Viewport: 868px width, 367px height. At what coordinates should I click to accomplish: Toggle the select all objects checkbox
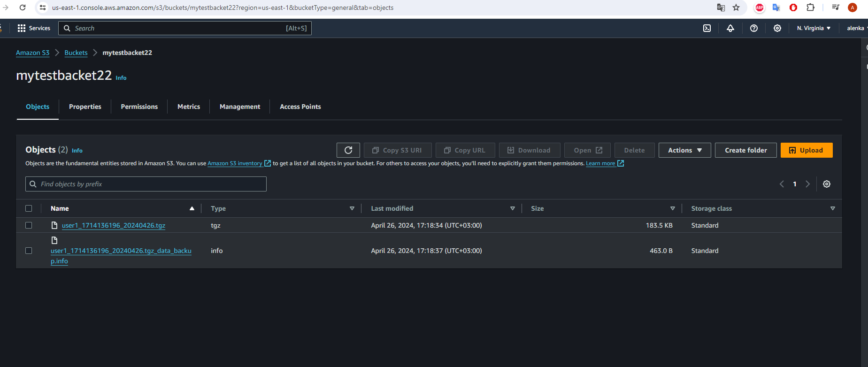pos(29,208)
